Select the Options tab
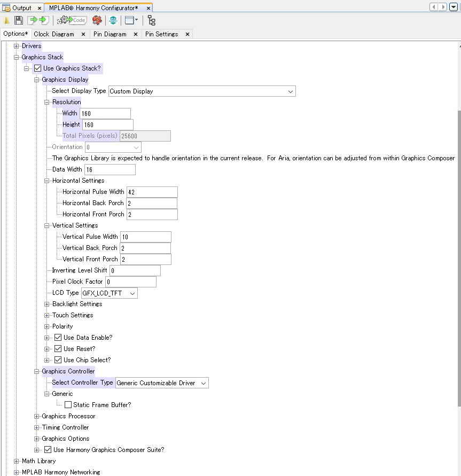Screen dimensions: 461x476 (x=15, y=34)
